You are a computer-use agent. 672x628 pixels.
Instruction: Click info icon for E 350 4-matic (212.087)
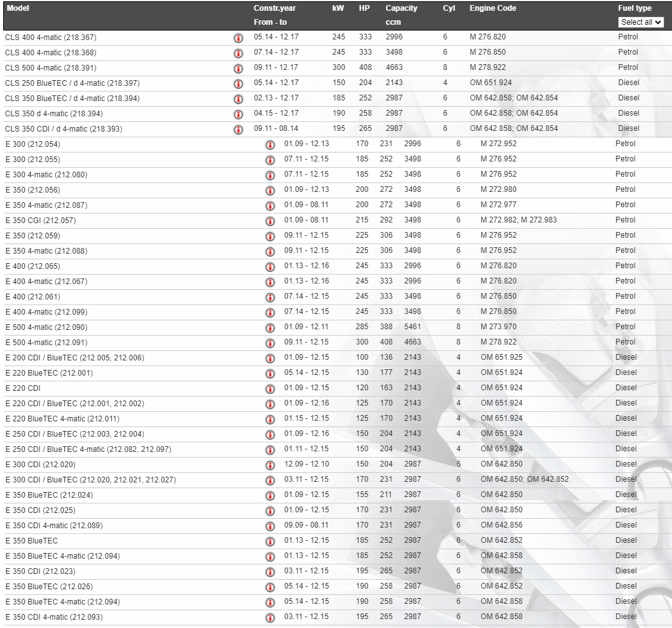(270, 206)
